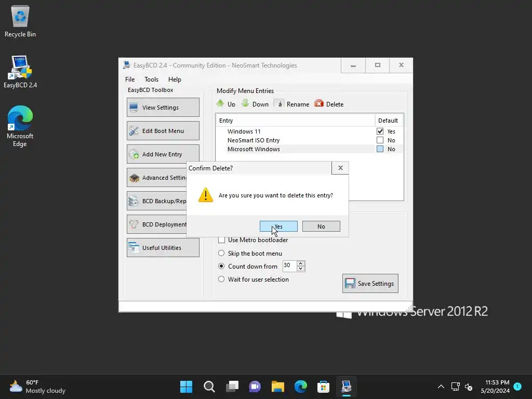
Task: Open the Microsoft Edge desktop shortcut
Action: coord(20,126)
